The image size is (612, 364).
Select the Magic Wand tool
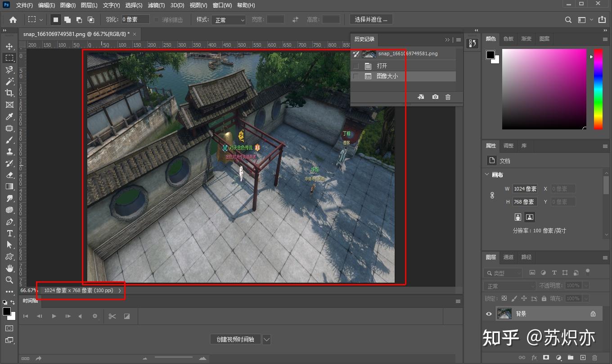pos(9,81)
